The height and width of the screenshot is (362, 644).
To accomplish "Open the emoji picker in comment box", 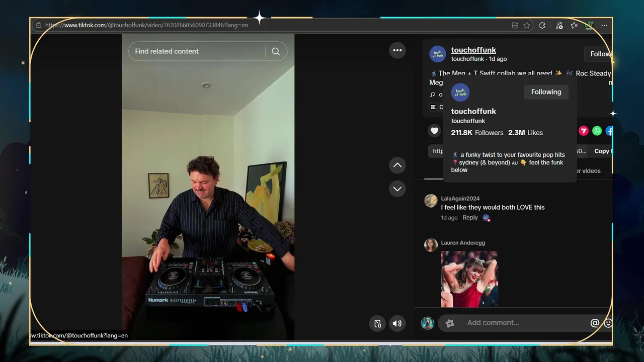I will click(x=608, y=323).
